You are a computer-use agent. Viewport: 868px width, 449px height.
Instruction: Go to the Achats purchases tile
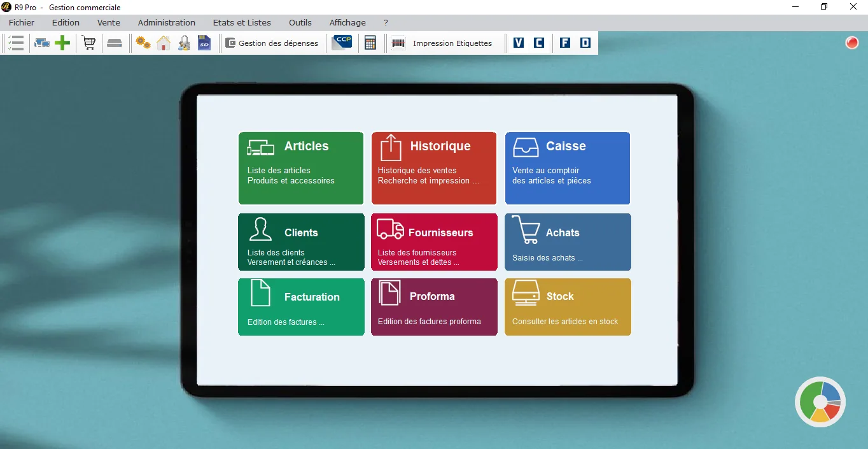point(568,242)
